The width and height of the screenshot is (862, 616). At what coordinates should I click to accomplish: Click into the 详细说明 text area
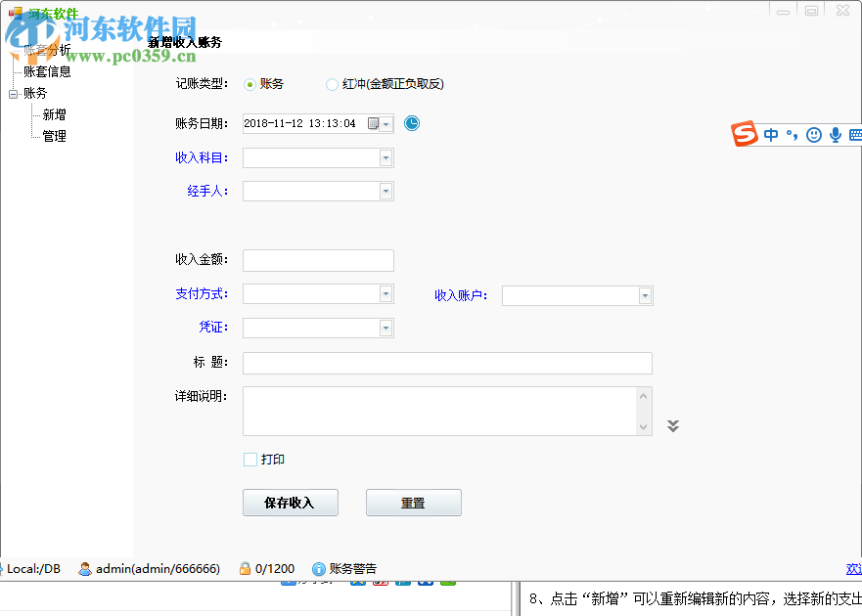click(x=439, y=411)
